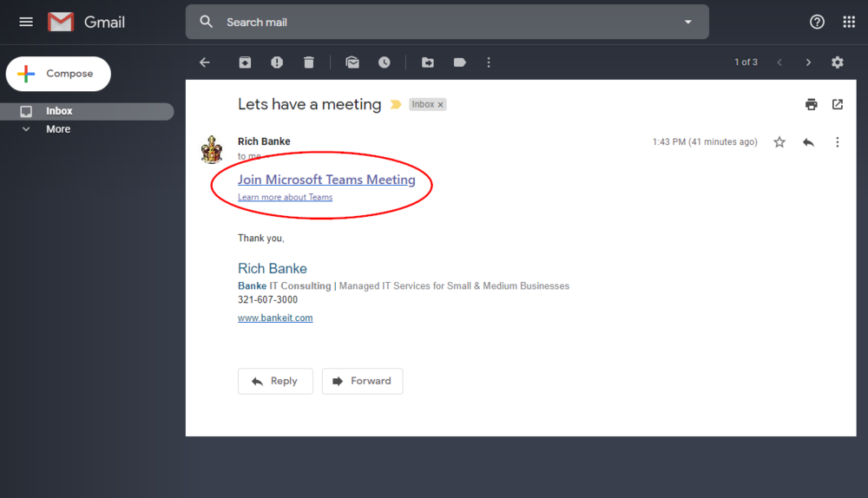Open Learn more about Teams link
The height and width of the screenshot is (498, 868).
point(285,197)
